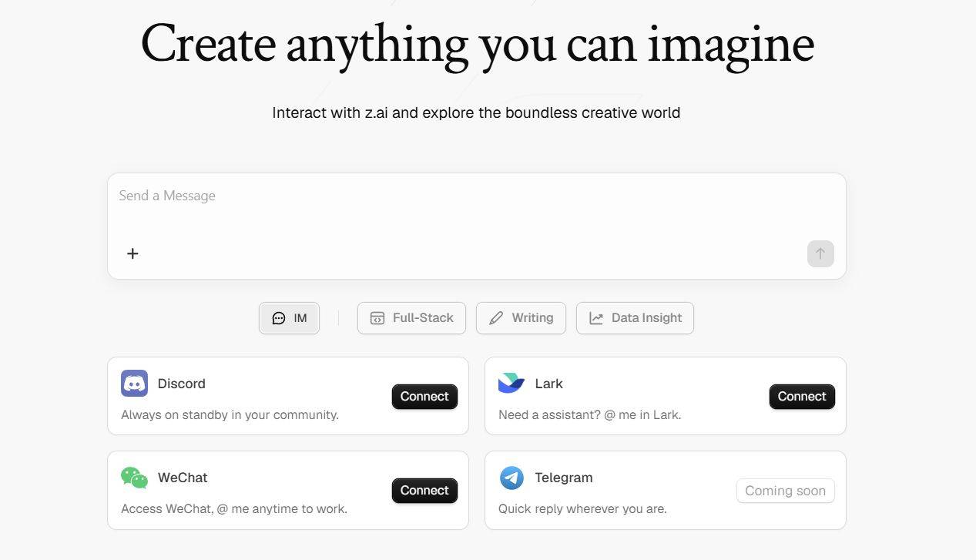Select the Full-Stack mode tab
This screenshot has height=560, width=976.
(411, 318)
